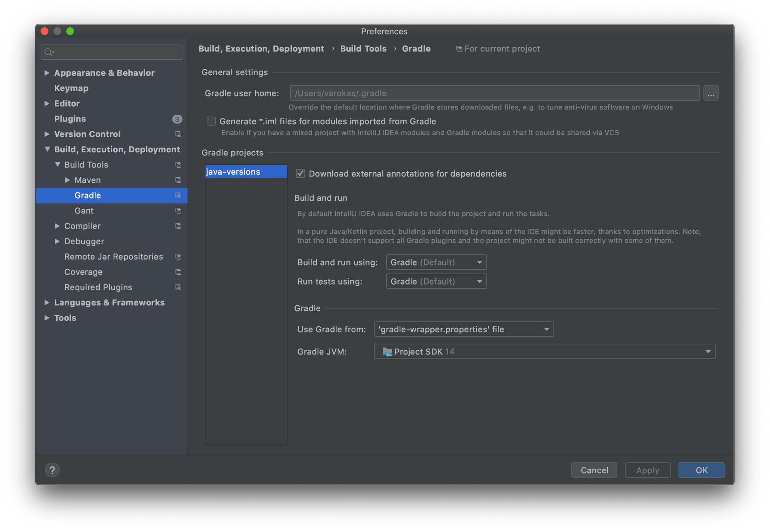This screenshot has width=770, height=532.
Task: Expand the Appearance & Behavior section
Action: 47,73
